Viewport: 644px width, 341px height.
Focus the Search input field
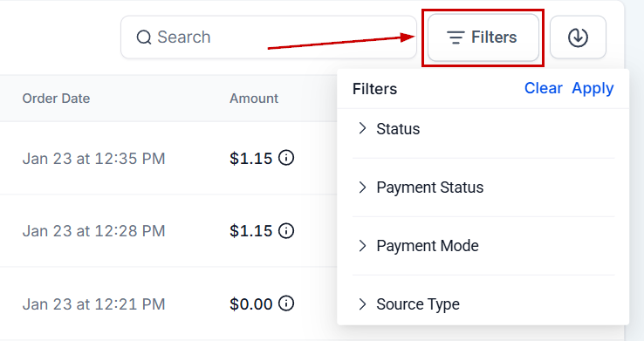pos(269,38)
